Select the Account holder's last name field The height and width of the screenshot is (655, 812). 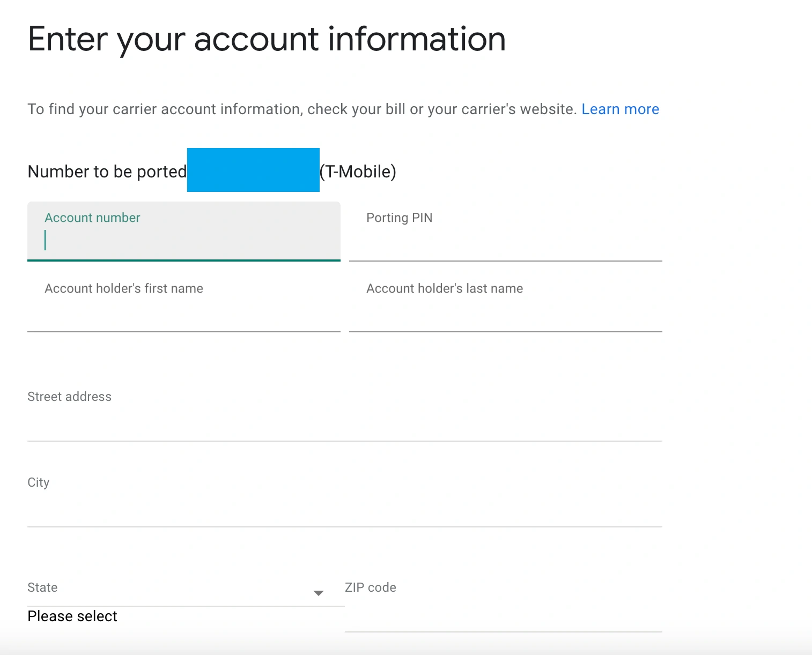click(505, 311)
